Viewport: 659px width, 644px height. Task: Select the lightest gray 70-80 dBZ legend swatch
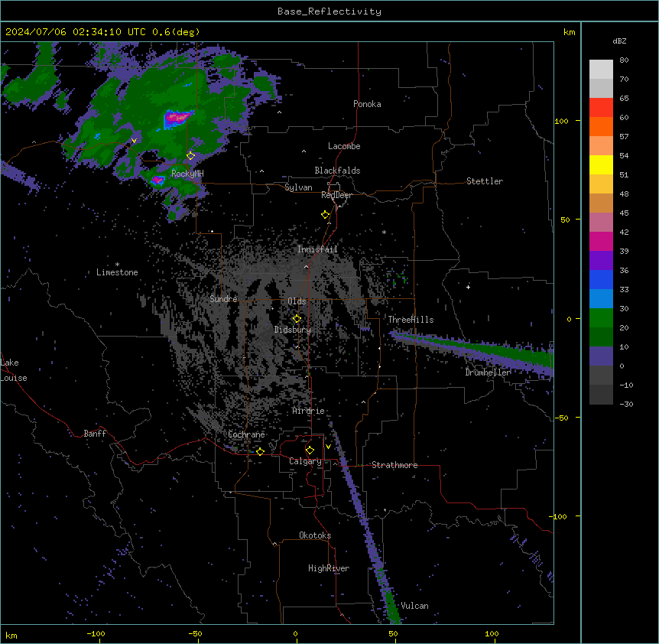click(601, 70)
